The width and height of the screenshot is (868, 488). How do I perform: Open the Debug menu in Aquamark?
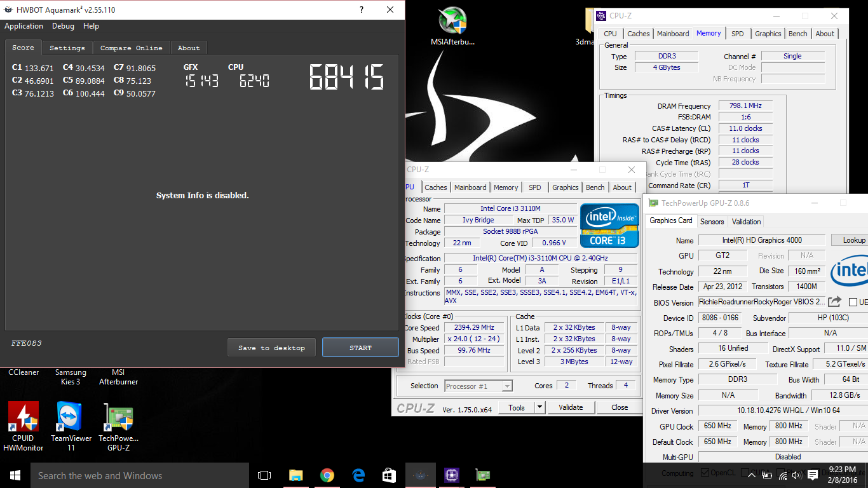point(63,26)
